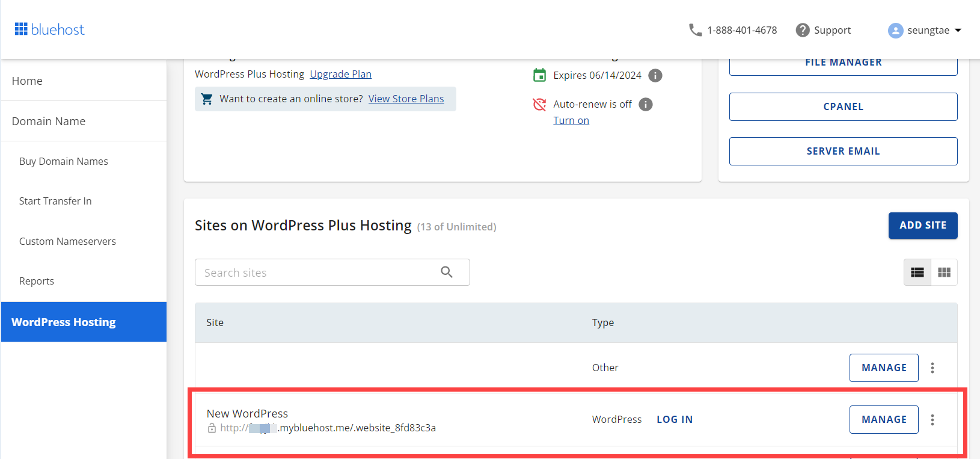Viewport: 980px width, 459px height.
Task: Open Support via the question mark icon
Action: tap(803, 30)
